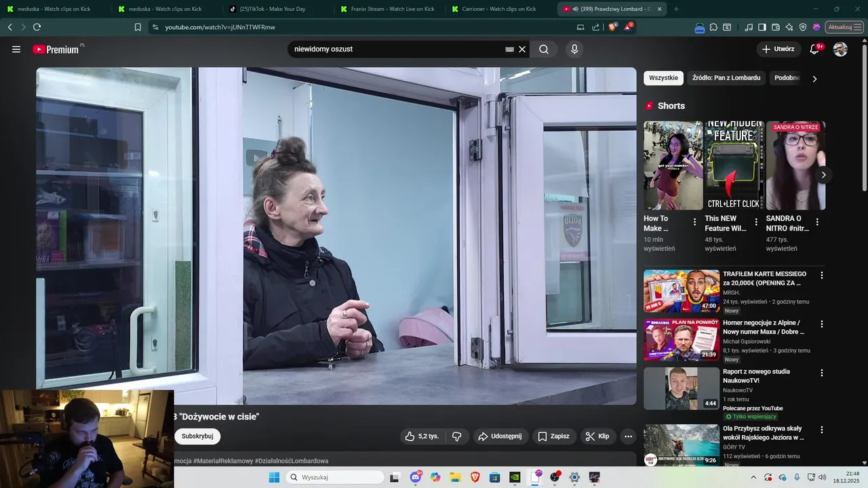Open Brave VPN shield icon
This screenshot has width=868, height=488.
[803, 27]
